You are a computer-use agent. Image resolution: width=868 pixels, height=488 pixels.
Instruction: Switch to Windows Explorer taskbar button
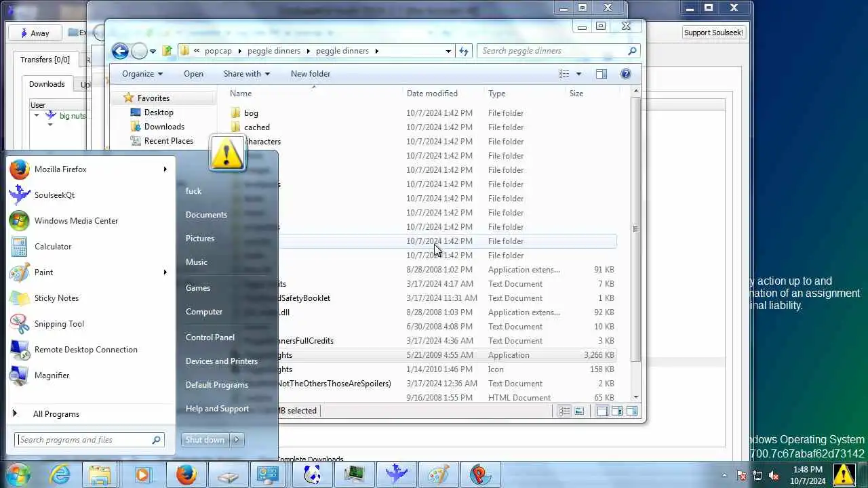pyautogui.click(x=100, y=474)
